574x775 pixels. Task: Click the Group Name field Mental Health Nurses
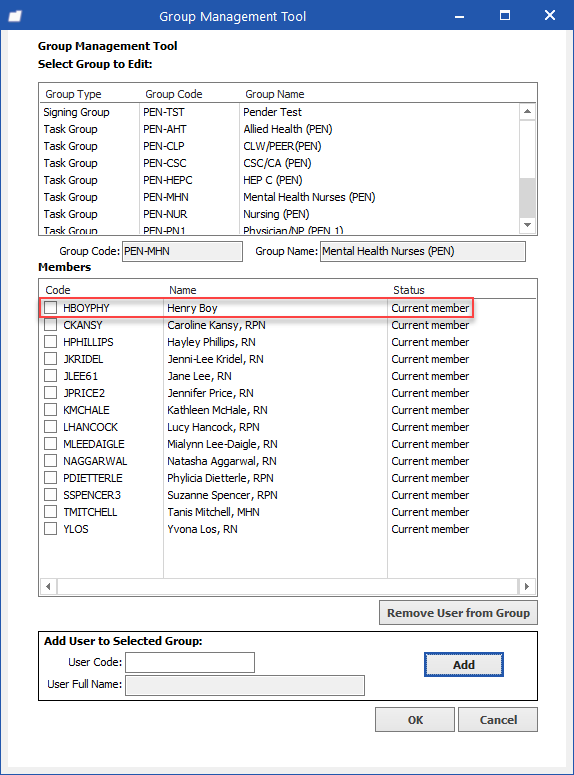click(x=423, y=251)
